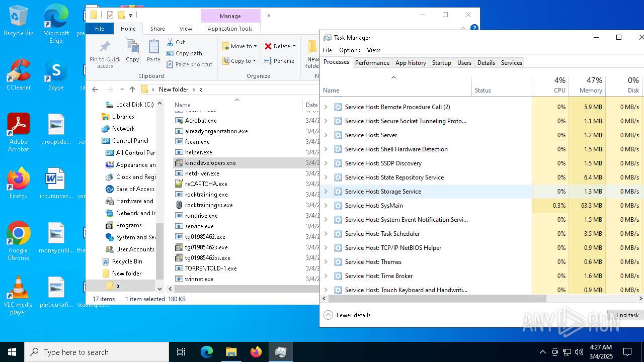Open CCleaner desktop shortcut
Image resolution: width=644 pixels, height=362 pixels.
(x=19, y=74)
